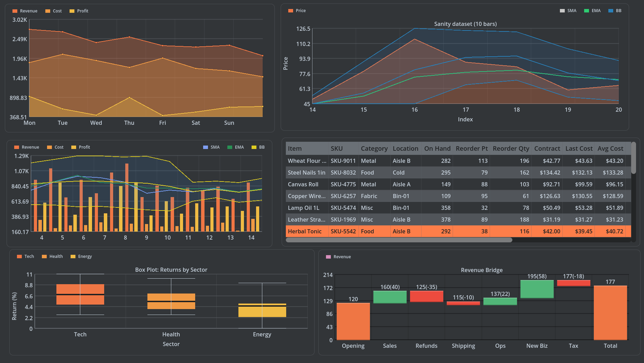Viewport: 644px width, 363px height.
Task: Click the Category column header
Action: pos(374,149)
